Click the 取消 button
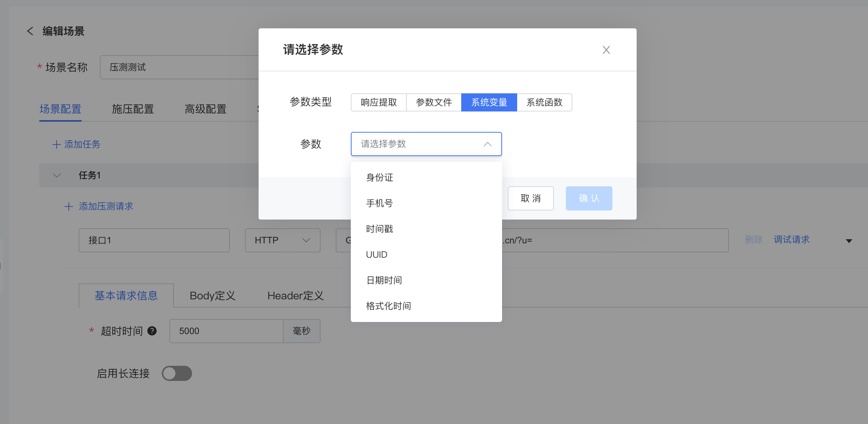This screenshot has height=424, width=868. [x=530, y=198]
